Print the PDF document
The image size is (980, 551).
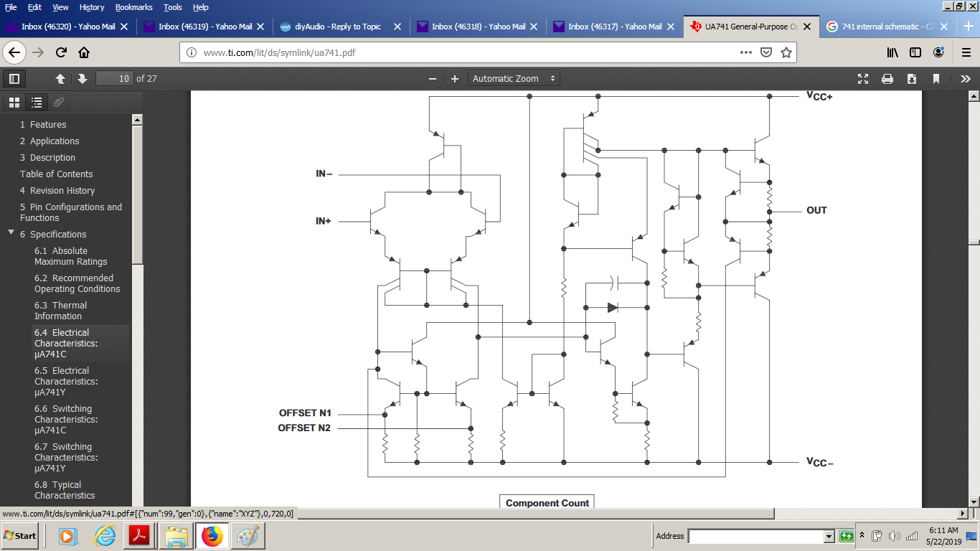(887, 79)
